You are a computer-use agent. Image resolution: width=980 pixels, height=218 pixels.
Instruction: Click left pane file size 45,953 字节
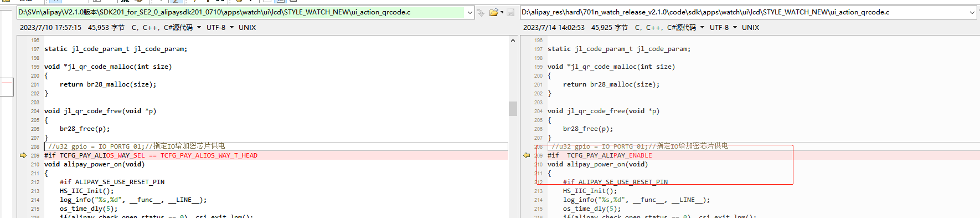[x=106, y=27]
